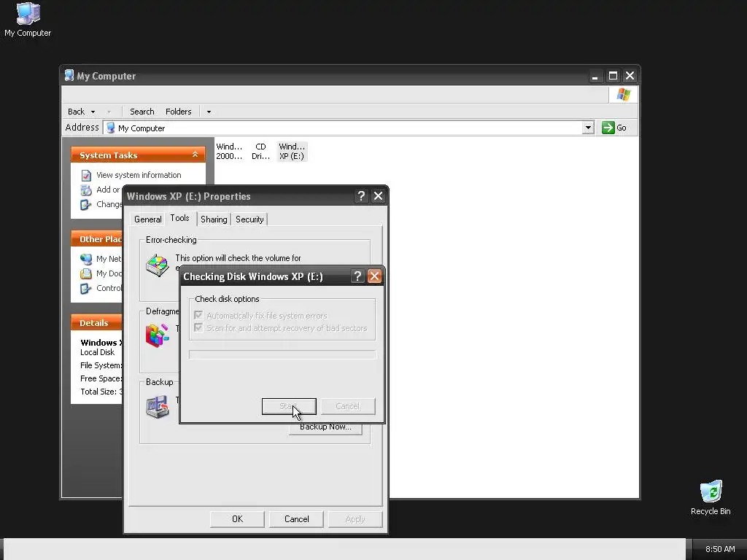This screenshot has width=747, height=560.
Task: Click Folders in My Computer toolbar
Action: pos(178,112)
